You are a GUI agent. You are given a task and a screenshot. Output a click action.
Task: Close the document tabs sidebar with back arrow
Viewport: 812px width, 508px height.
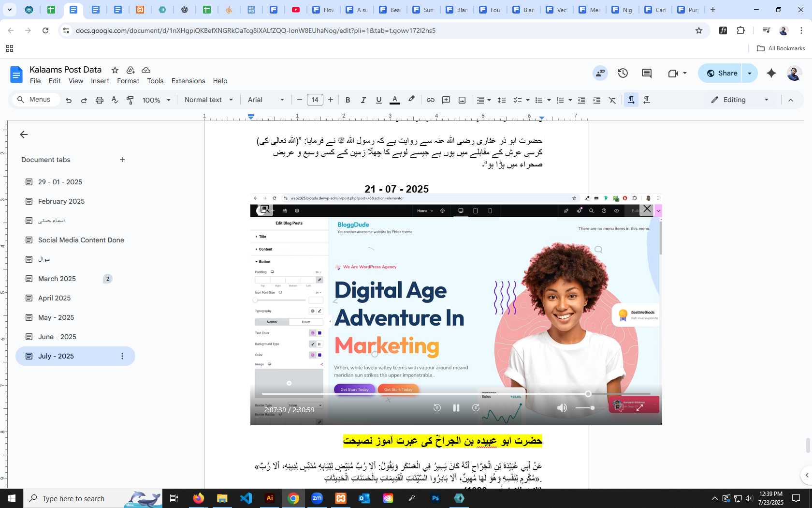24,134
